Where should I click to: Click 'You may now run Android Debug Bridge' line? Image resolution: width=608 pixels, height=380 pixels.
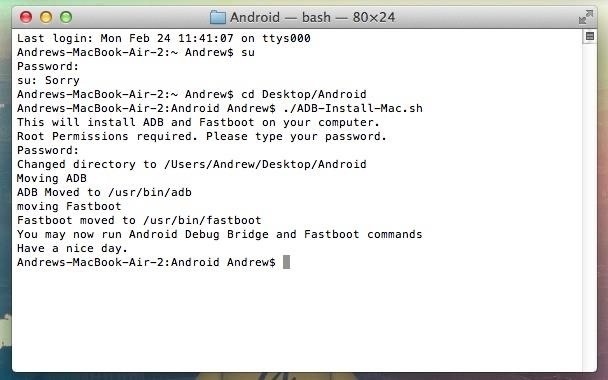[x=219, y=234]
